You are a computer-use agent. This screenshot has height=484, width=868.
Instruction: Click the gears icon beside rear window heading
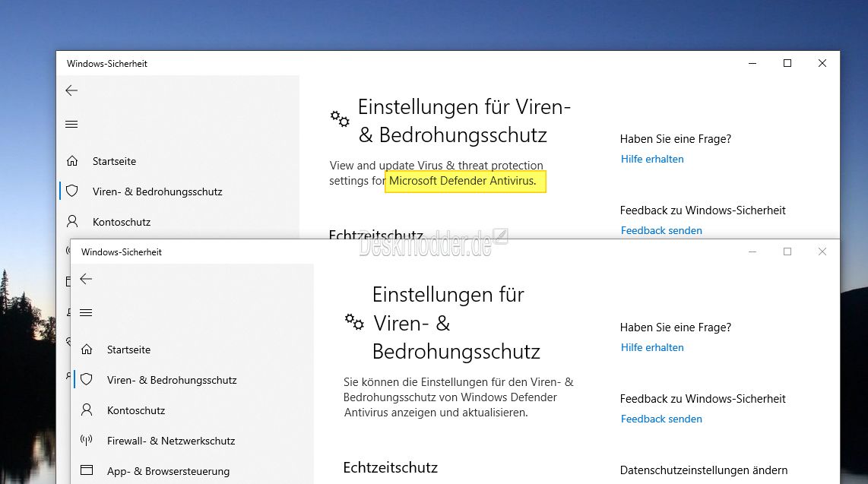339,119
